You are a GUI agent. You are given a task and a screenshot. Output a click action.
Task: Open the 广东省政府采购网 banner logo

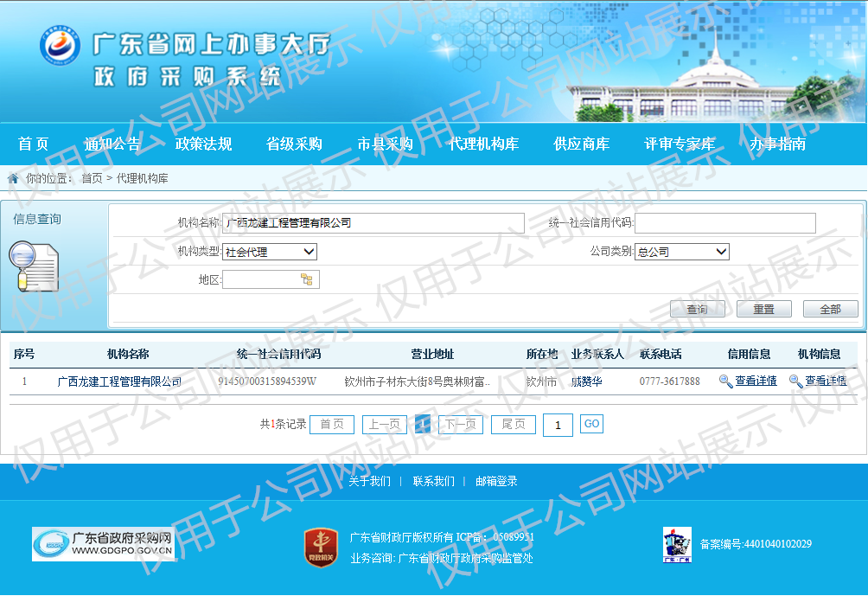[103, 544]
